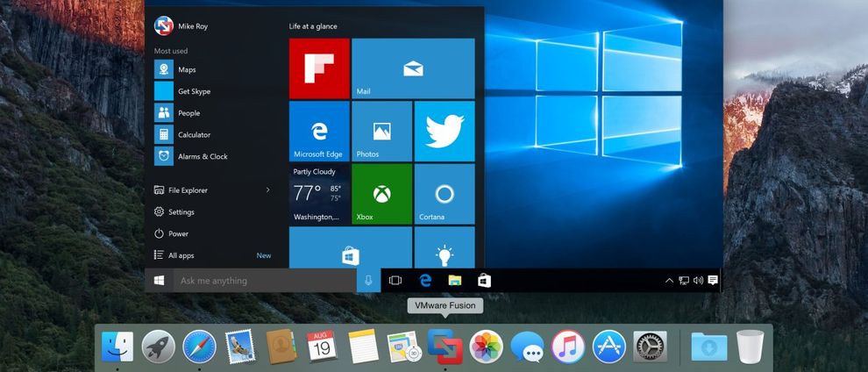This screenshot has width=868, height=372.
Task: Open Maps in the Mac Dock
Action: pyautogui.click(x=404, y=347)
